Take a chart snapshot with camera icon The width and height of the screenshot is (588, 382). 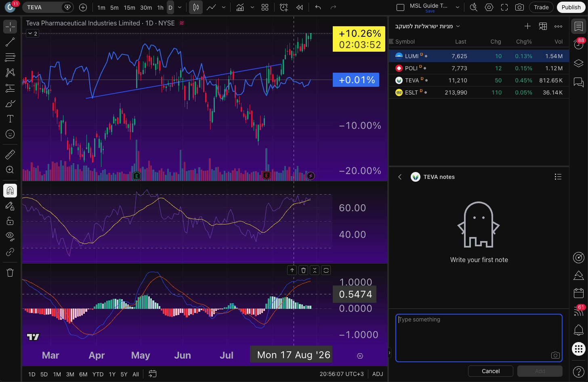(x=520, y=7)
